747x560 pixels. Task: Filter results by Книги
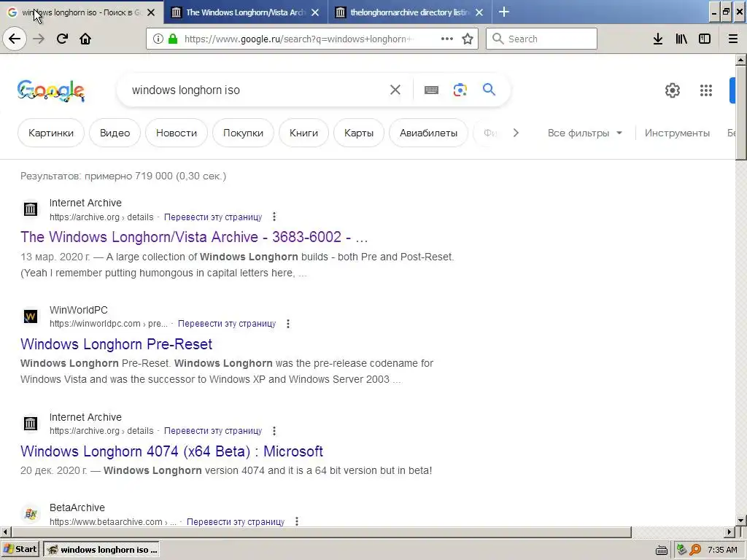[x=303, y=133]
